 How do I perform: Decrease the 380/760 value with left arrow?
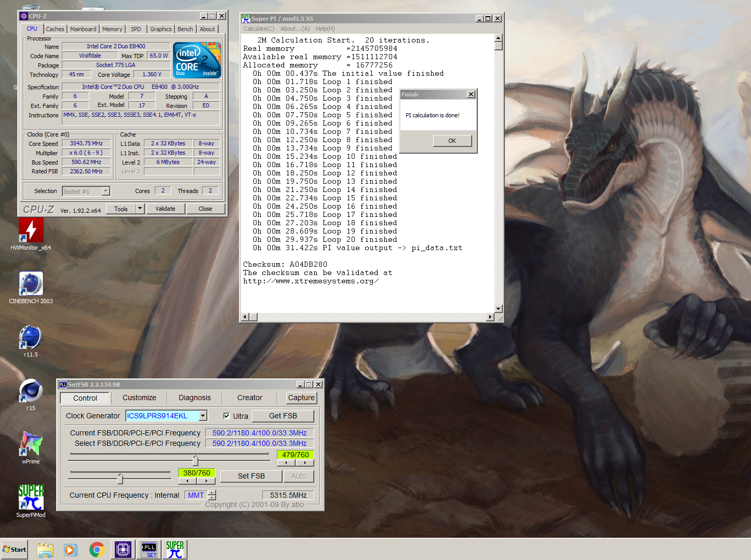tap(187, 481)
